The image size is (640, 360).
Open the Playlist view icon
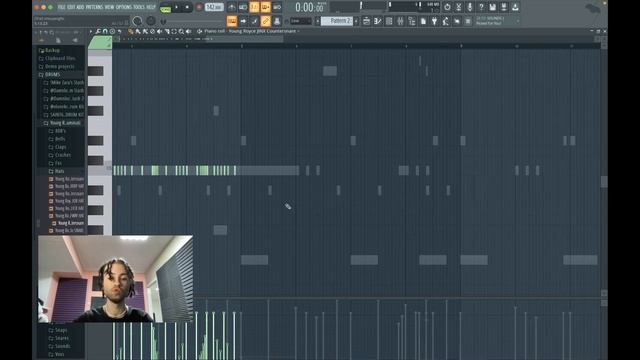tap(367, 21)
